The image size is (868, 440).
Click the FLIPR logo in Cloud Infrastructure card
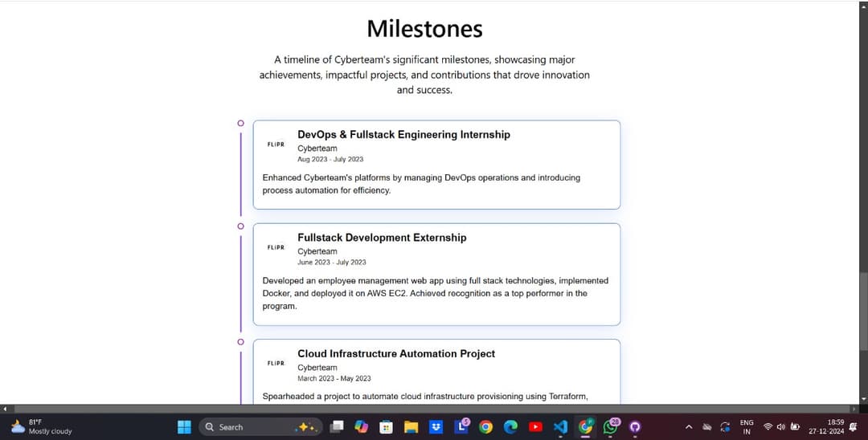276,364
